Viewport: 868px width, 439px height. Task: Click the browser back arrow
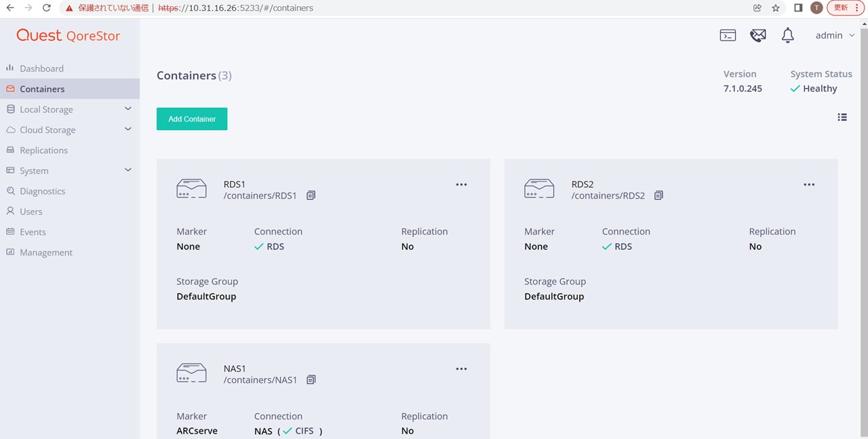pos(10,8)
